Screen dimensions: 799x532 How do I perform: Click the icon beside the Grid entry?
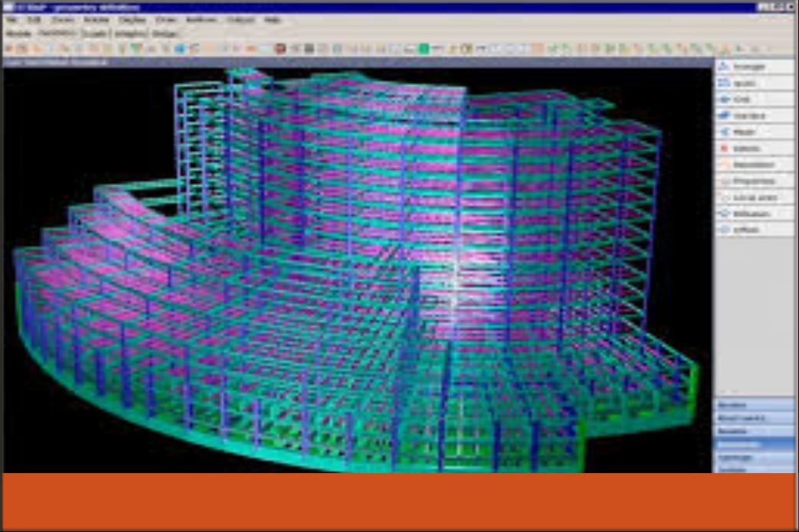(x=724, y=100)
